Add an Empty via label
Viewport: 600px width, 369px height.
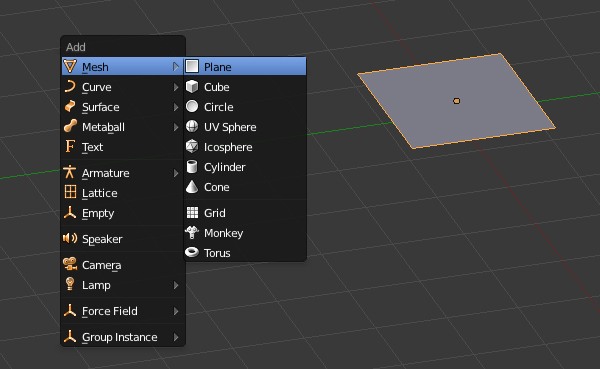pyautogui.click(x=98, y=213)
